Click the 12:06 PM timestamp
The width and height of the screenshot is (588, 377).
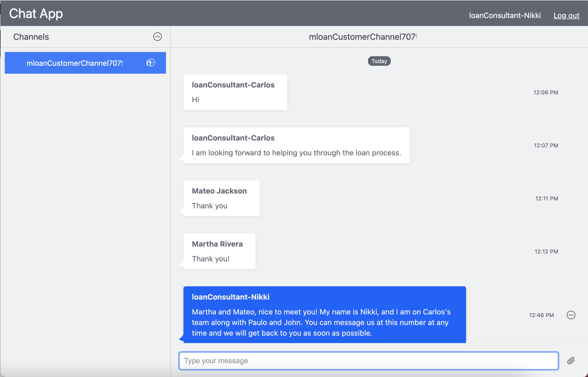[546, 92]
